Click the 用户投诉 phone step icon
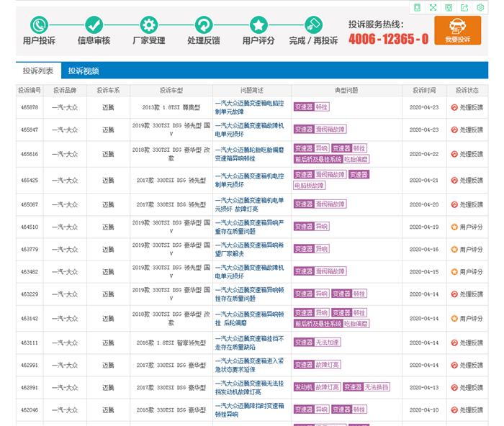This screenshot has height=426, width=504. click(39, 24)
